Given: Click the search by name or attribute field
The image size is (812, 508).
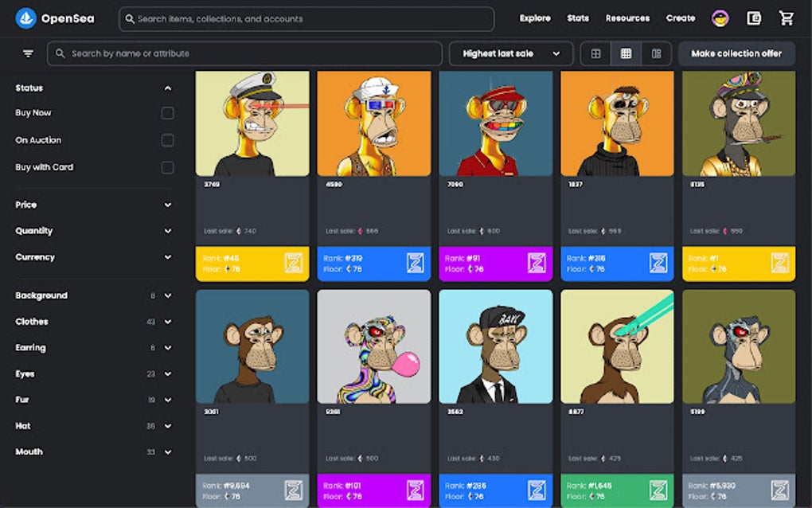Looking at the screenshot, I should 239,53.
